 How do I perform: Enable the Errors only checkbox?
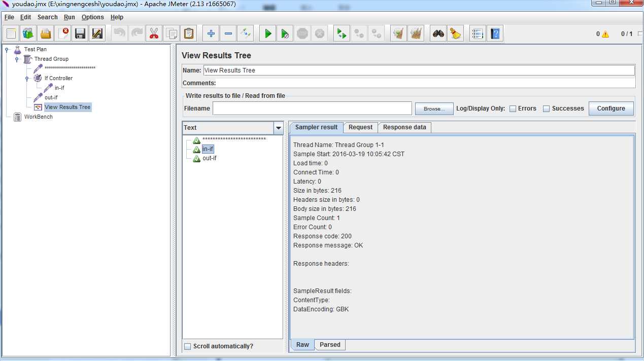click(513, 109)
